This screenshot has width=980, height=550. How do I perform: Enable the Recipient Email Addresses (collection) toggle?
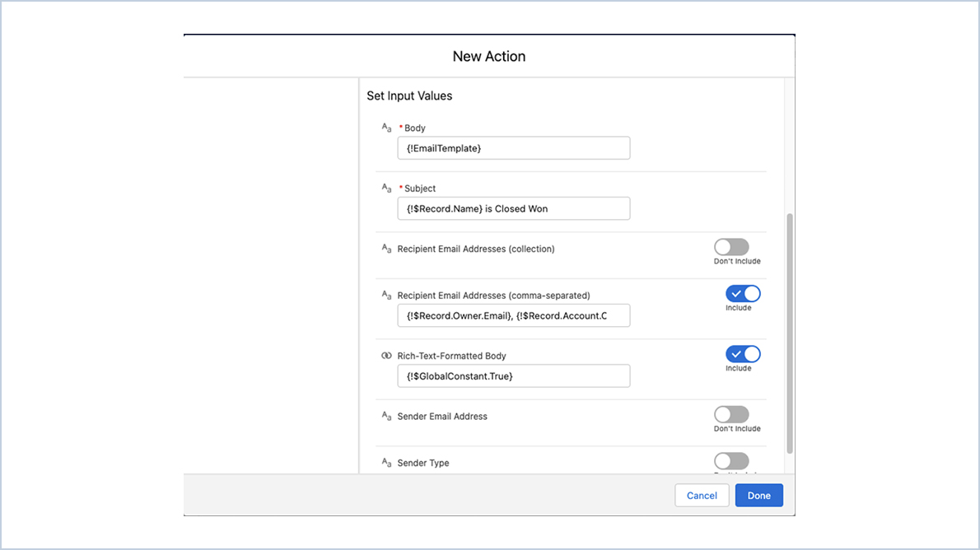pyautogui.click(x=731, y=247)
